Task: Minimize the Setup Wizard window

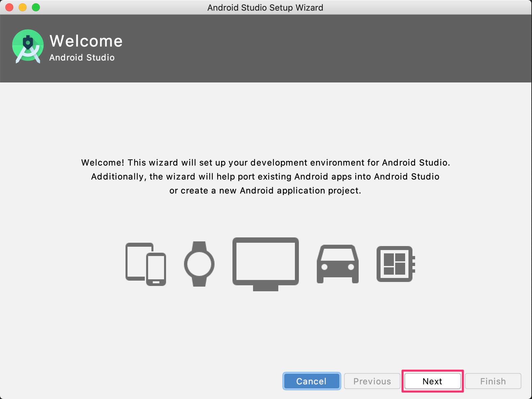Action: (x=23, y=7)
